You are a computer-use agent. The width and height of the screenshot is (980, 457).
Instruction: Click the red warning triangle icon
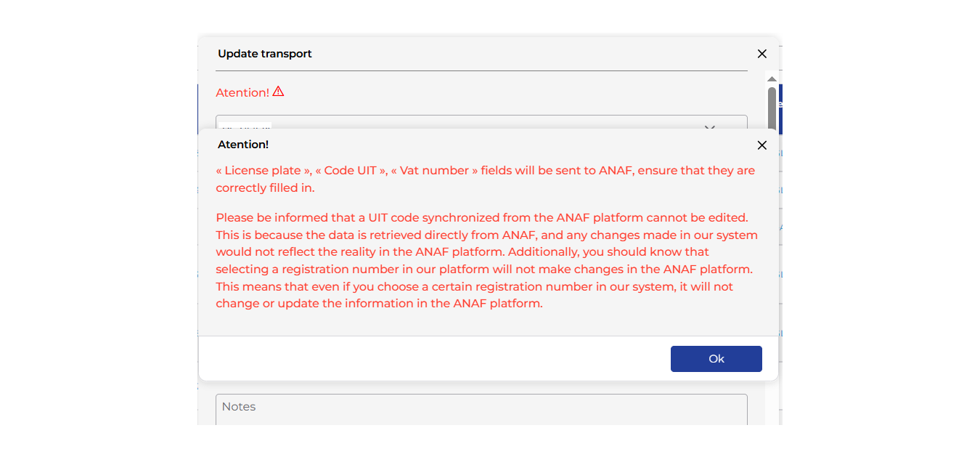278,92
